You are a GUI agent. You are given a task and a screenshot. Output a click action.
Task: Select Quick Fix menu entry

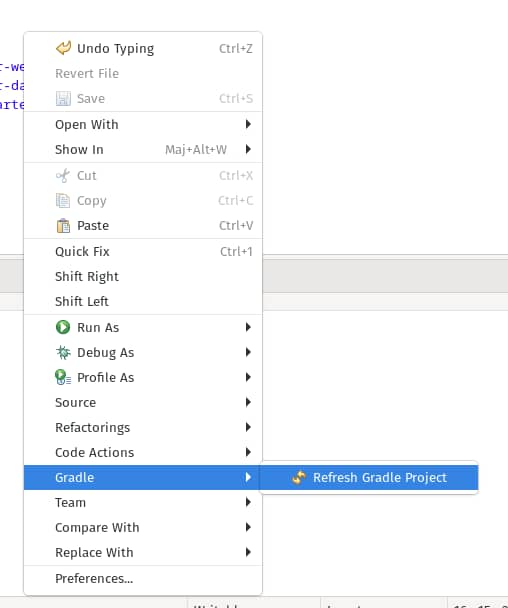tap(143, 252)
